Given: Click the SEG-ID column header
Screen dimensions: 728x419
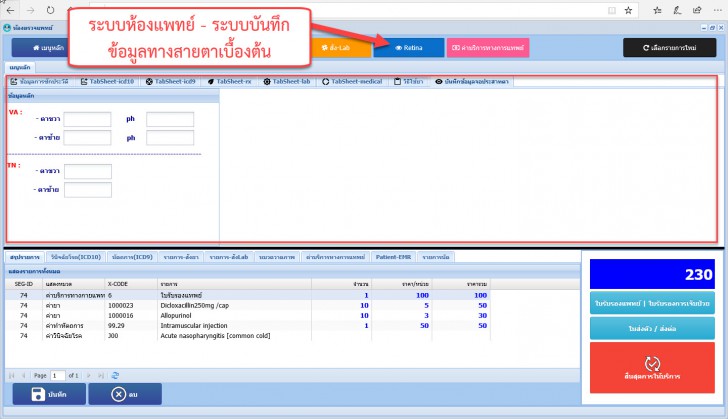Looking at the screenshot, I should coord(24,284).
